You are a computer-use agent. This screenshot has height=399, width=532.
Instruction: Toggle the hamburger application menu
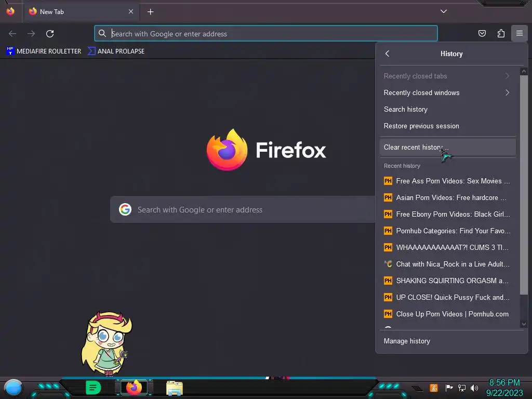pyautogui.click(x=520, y=33)
